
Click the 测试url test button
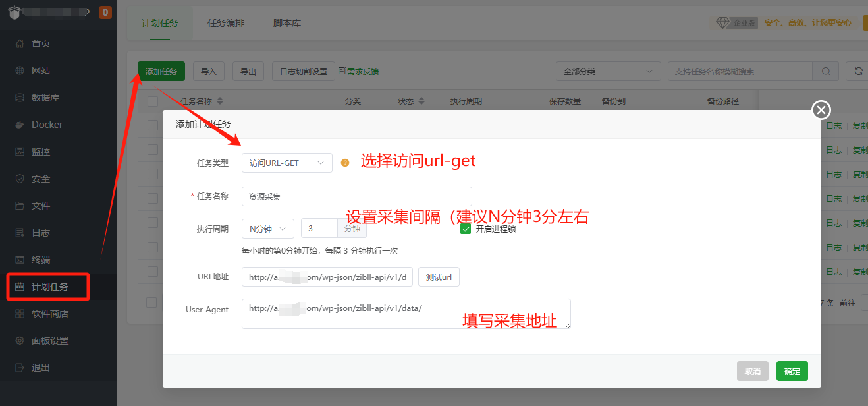click(x=438, y=277)
